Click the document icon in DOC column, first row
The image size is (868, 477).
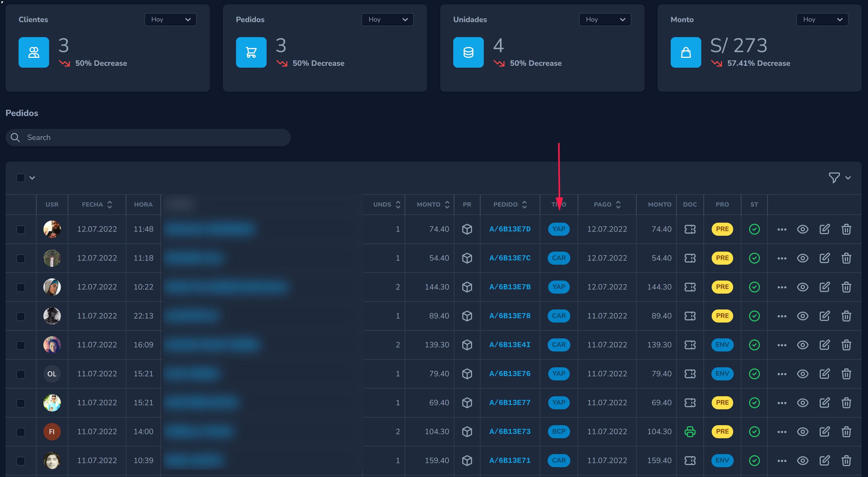click(690, 229)
